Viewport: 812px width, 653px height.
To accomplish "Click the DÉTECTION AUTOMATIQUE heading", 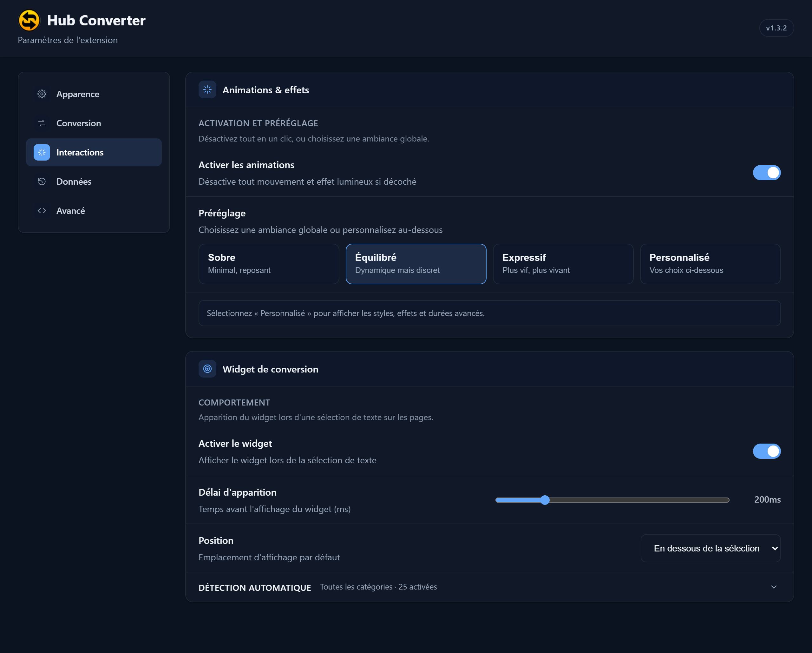I will click(x=255, y=587).
